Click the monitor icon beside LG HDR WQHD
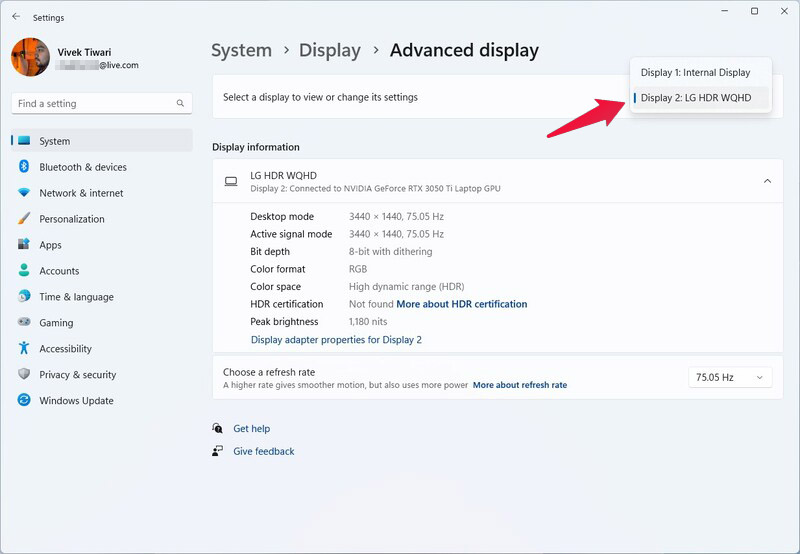 [x=231, y=182]
